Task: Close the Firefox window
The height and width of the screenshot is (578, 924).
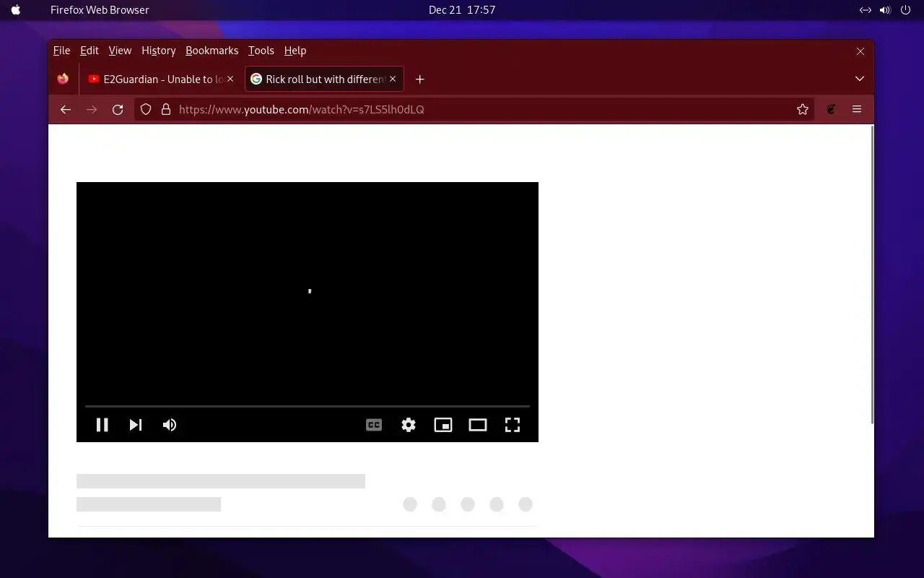Action: click(860, 51)
